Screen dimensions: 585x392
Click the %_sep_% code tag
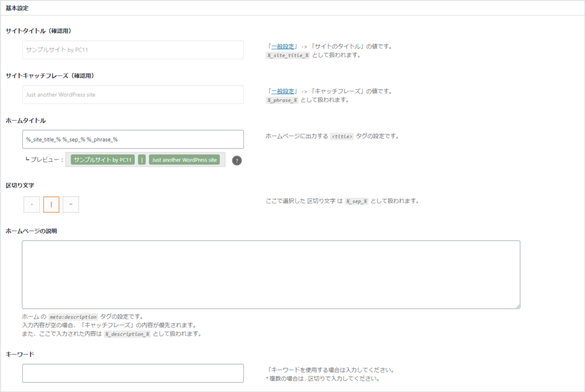tap(357, 202)
